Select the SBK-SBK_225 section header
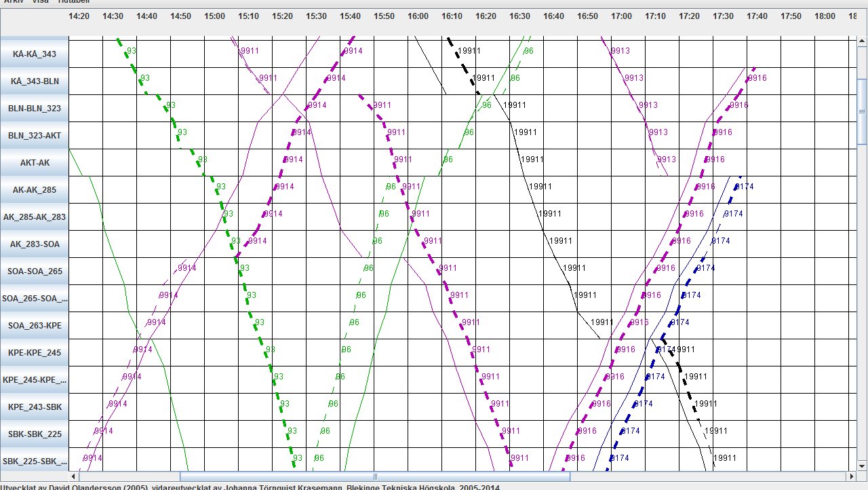This screenshot has height=490, width=868. [x=35, y=434]
